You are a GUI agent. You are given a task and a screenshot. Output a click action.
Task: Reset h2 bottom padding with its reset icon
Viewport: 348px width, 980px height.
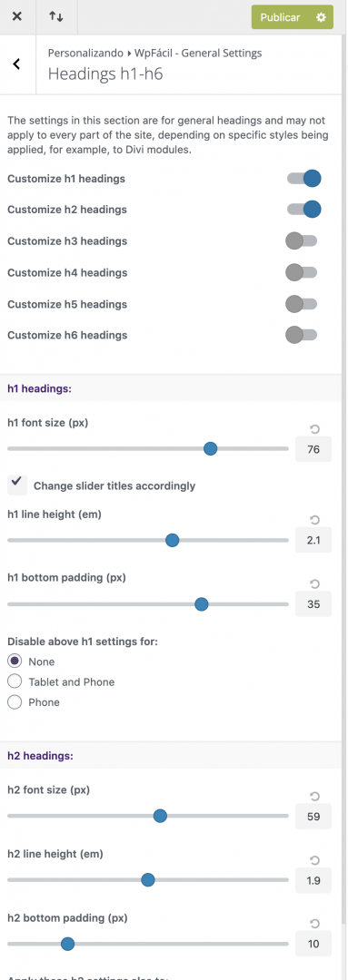click(314, 923)
